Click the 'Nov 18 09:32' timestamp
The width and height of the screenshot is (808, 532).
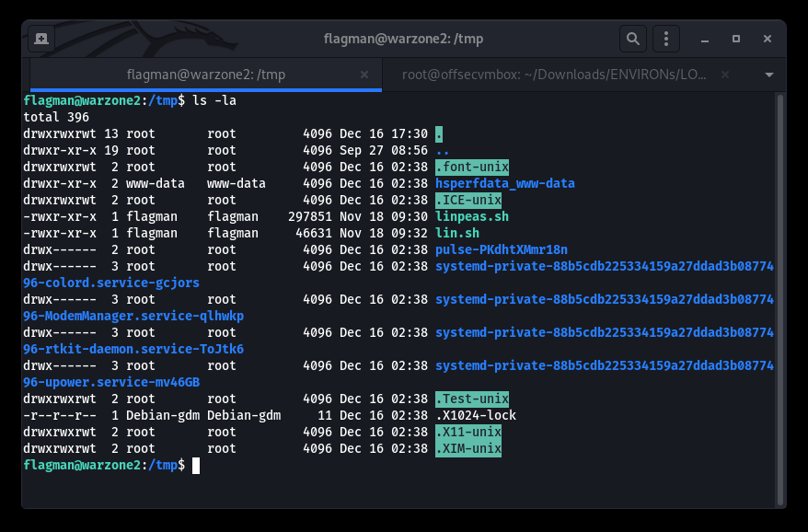pos(384,233)
